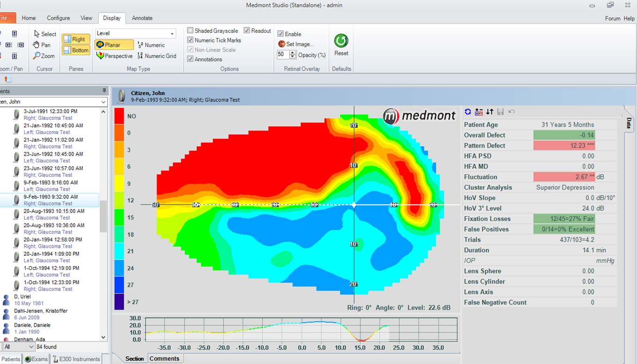Open the Forum link
Screen dimensions: 637x364
612,18
